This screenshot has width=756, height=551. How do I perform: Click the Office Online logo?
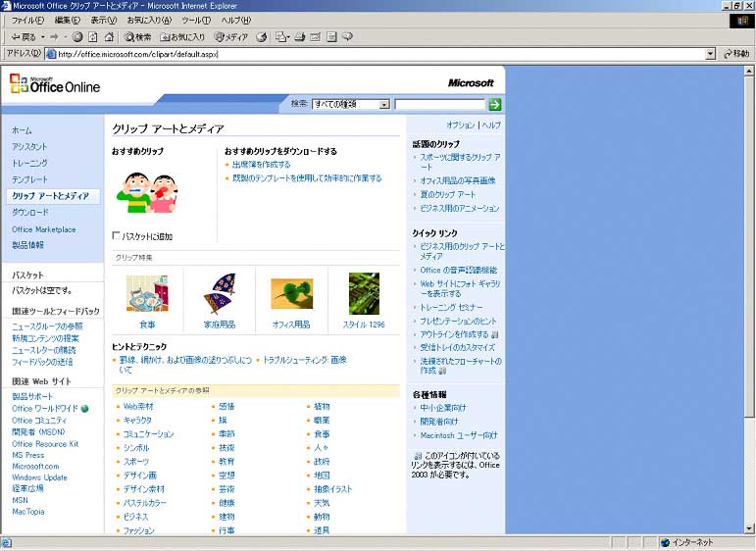pos(55,84)
